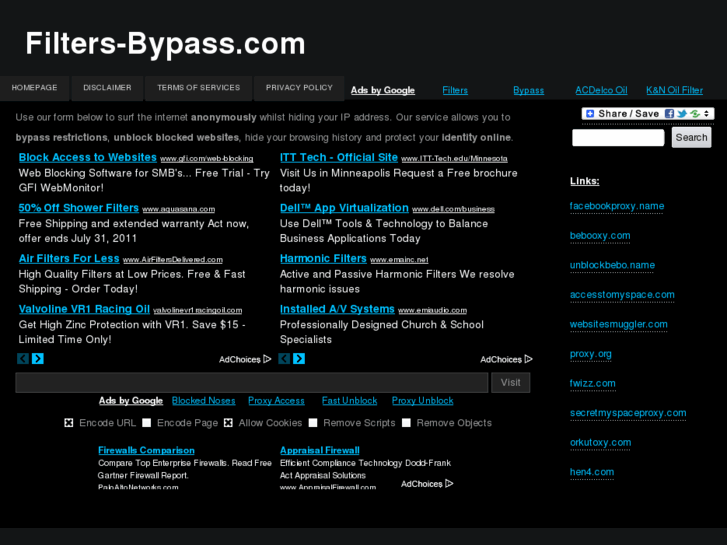The width and height of the screenshot is (727, 545).
Task: Click www.dell.com/business URL text
Action: coord(453,209)
